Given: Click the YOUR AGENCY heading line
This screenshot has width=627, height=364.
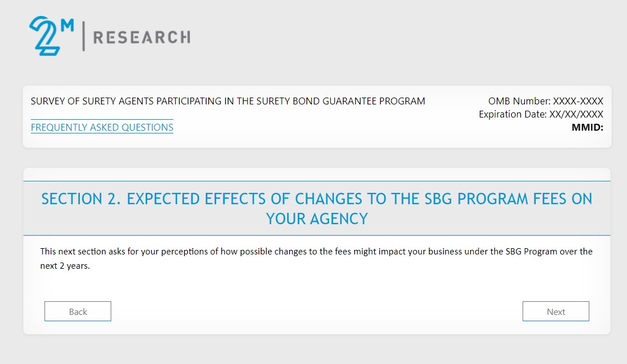Looking at the screenshot, I should (317, 219).
